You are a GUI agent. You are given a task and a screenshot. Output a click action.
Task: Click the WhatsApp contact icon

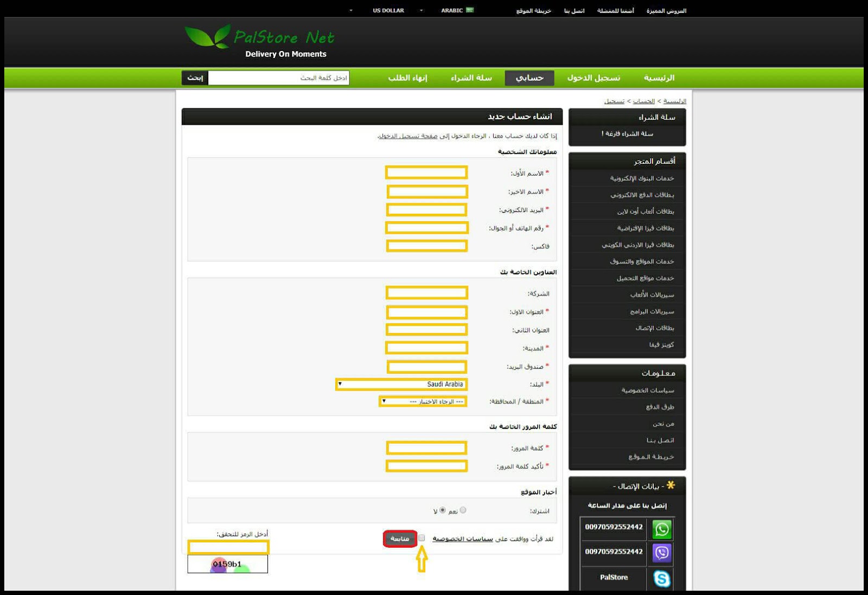[x=662, y=529]
